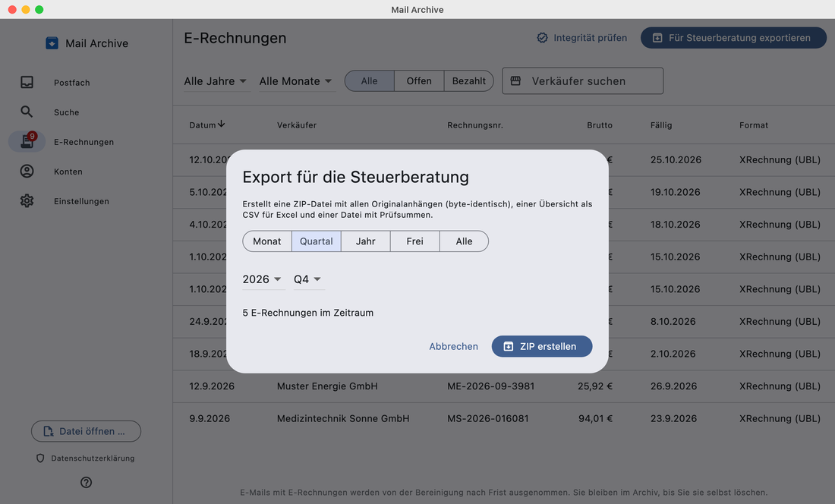
Task: Click the due date 2.10.2026
Action: click(x=673, y=354)
